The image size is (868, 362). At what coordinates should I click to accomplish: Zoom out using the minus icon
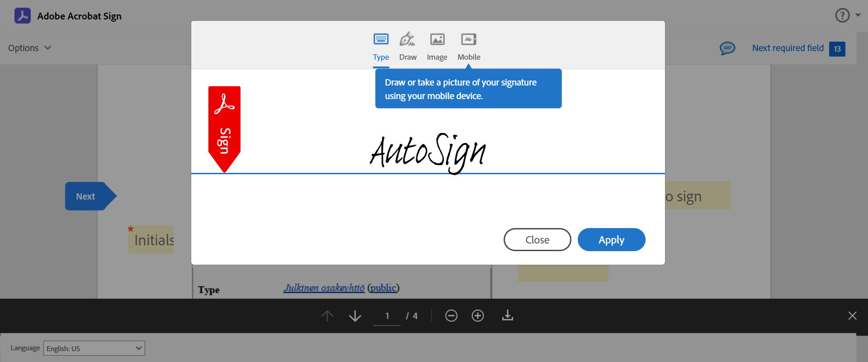click(451, 315)
